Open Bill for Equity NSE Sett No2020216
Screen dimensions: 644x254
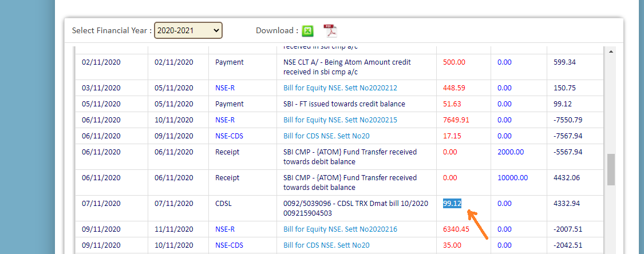pyautogui.click(x=340, y=229)
